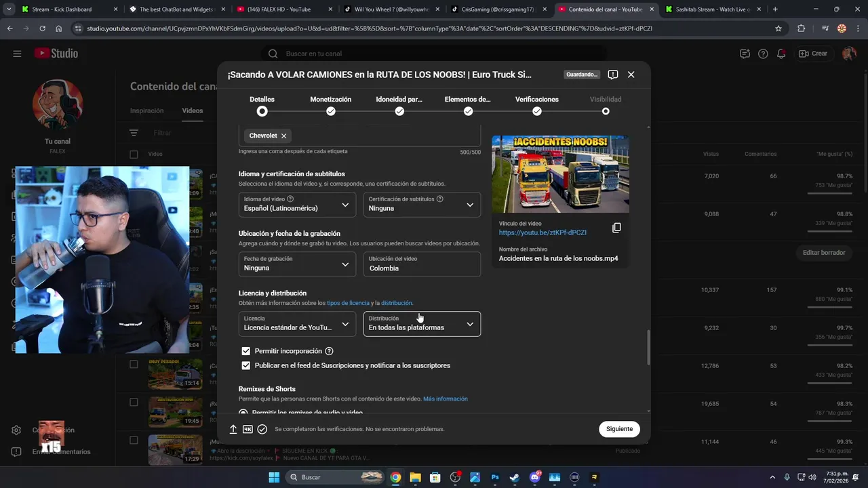868x488 pixels.
Task: Click the Siguiente button
Action: point(619,429)
